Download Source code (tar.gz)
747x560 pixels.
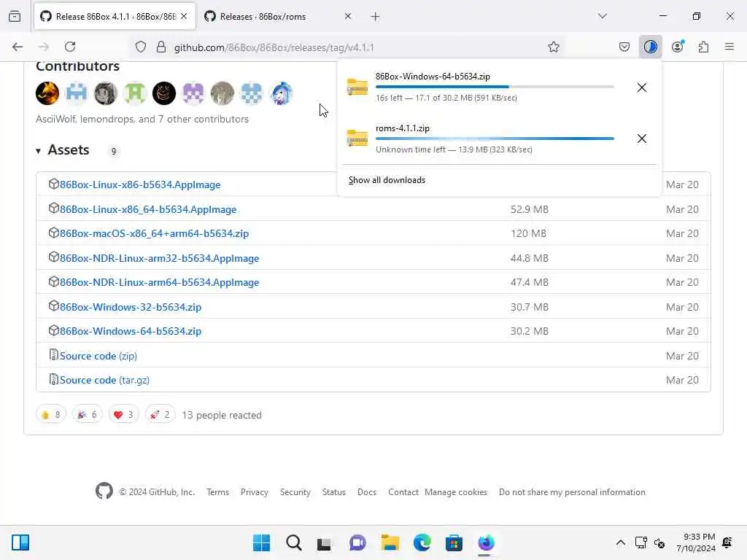(x=104, y=381)
